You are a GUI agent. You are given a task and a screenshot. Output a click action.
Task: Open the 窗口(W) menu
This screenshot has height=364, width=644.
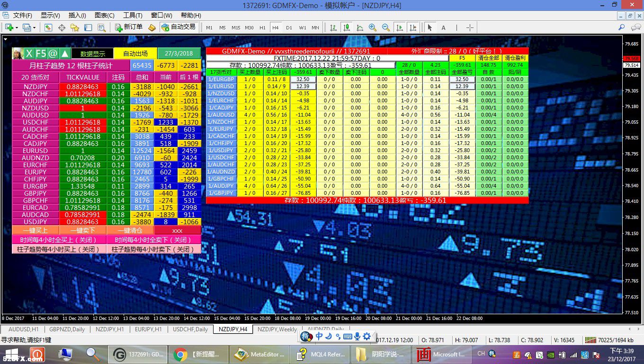click(x=161, y=15)
